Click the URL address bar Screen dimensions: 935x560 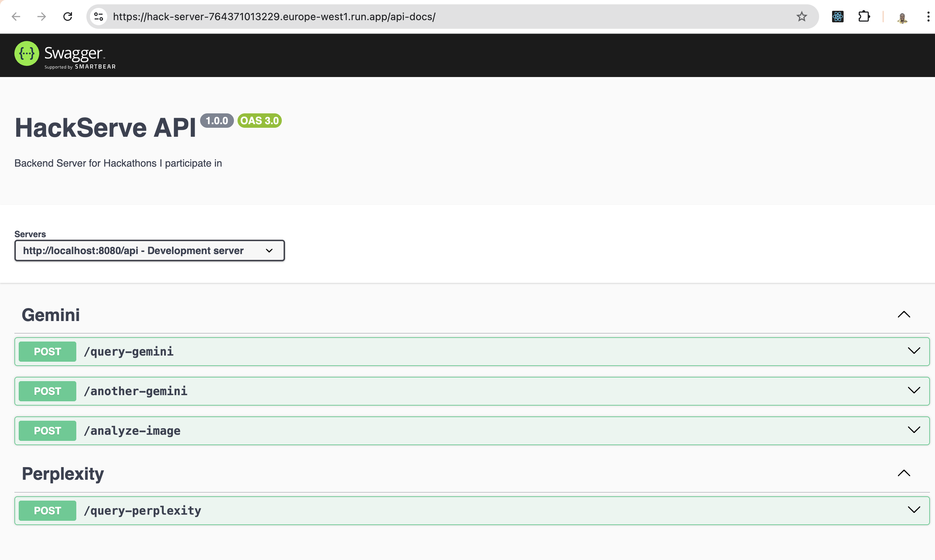click(x=415, y=17)
